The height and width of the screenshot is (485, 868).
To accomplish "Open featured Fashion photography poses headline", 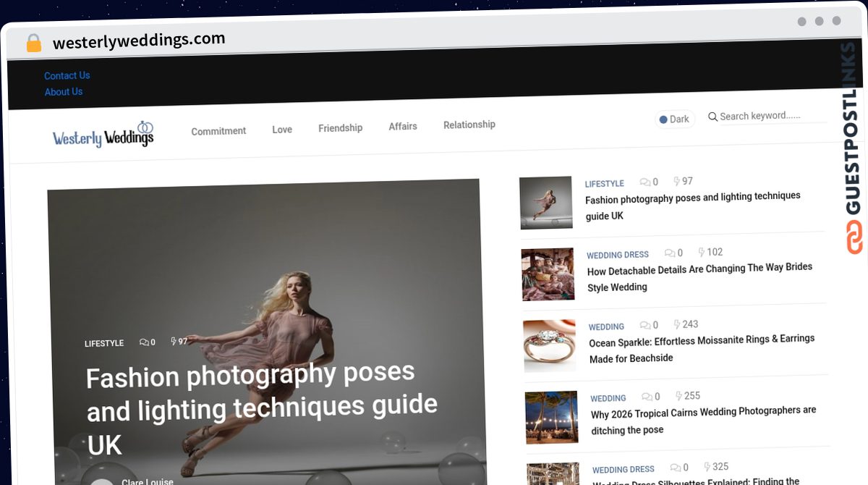I will coord(262,410).
